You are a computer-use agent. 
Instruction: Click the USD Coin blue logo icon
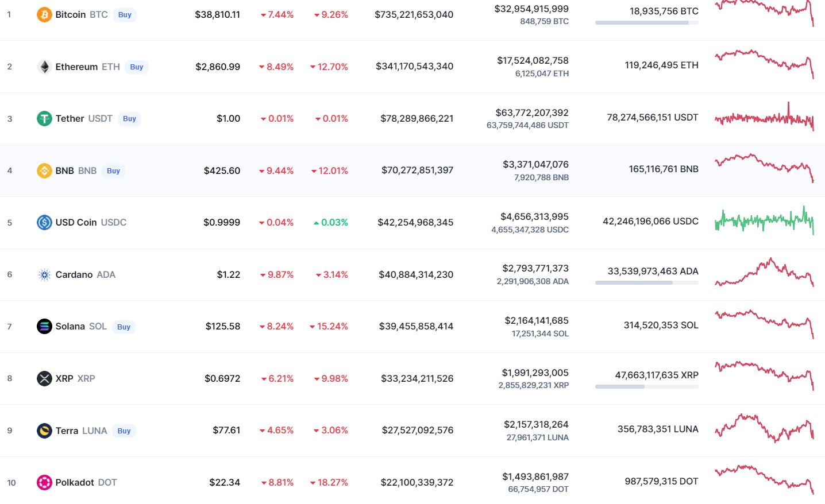[44, 222]
